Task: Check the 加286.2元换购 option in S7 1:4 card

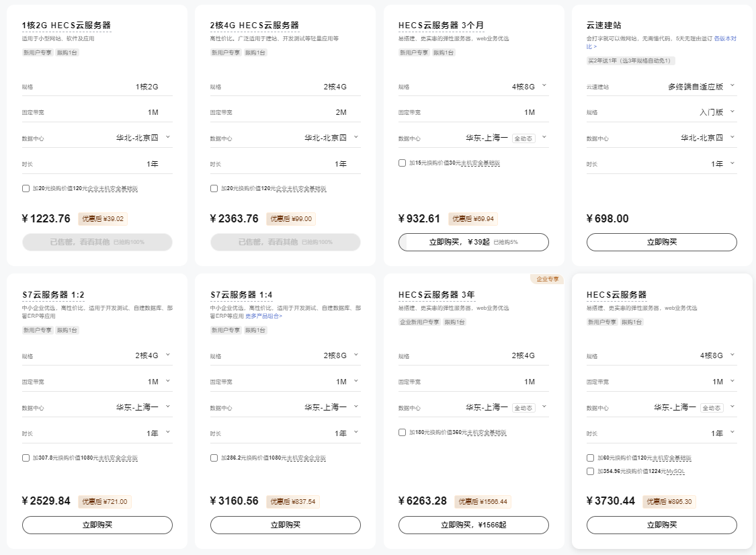Action: pyautogui.click(x=214, y=458)
